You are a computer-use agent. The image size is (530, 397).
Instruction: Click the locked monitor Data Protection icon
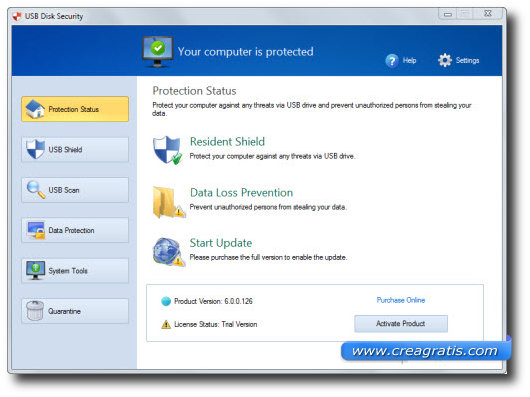click(36, 230)
